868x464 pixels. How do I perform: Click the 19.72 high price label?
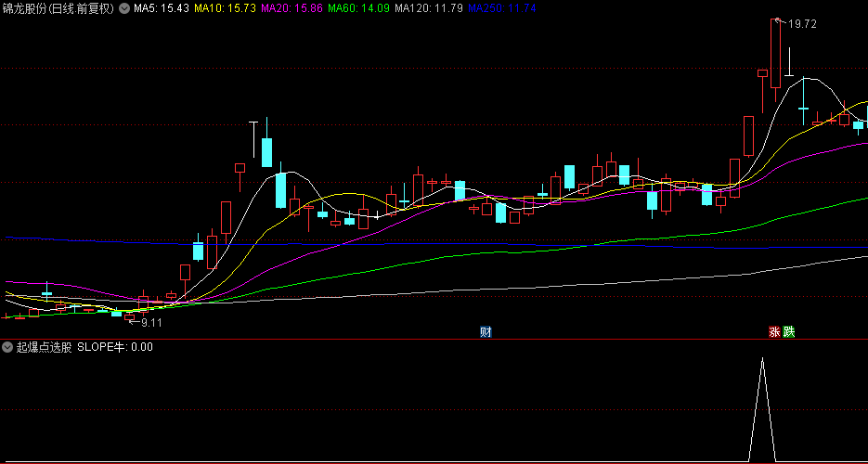(803, 24)
